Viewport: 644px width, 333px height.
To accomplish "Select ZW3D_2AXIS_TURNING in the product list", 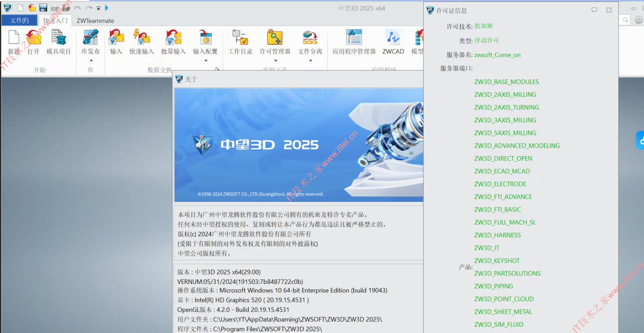I will pyautogui.click(x=506, y=107).
